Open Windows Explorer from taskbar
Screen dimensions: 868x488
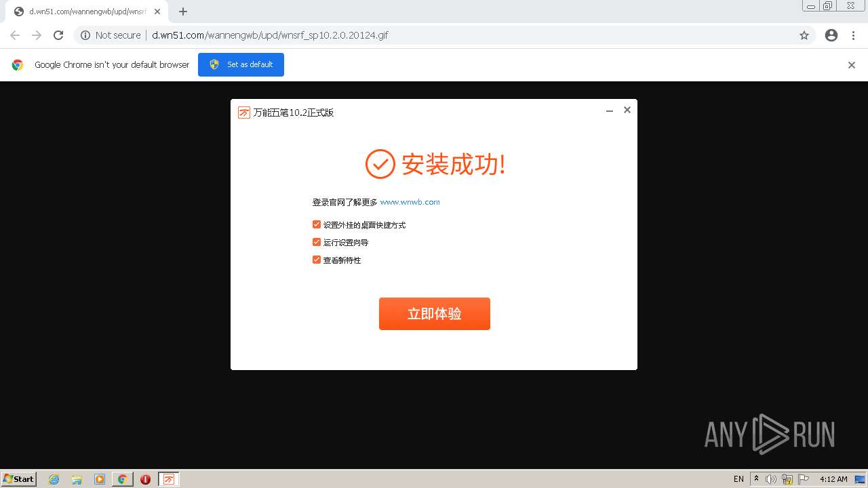77,479
